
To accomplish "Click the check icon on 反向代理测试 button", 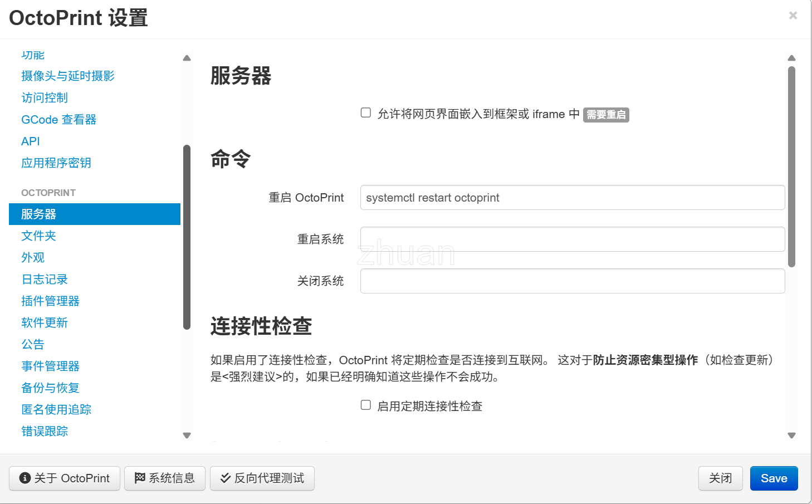I will (226, 478).
